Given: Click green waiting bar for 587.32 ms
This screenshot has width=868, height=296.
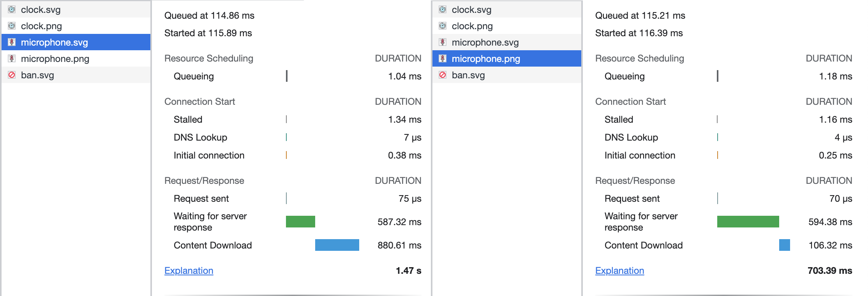Looking at the screenshot, I should [x=300, y=222].
